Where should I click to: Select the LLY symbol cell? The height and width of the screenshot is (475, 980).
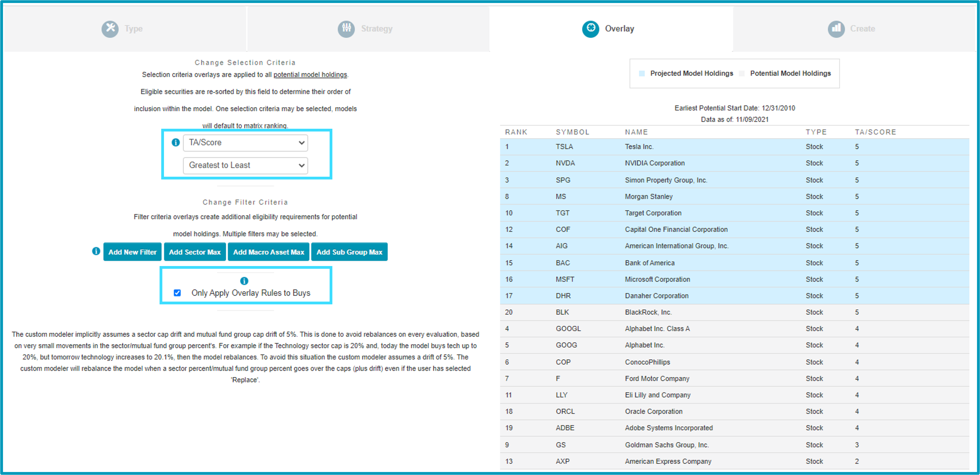point(561,395)
